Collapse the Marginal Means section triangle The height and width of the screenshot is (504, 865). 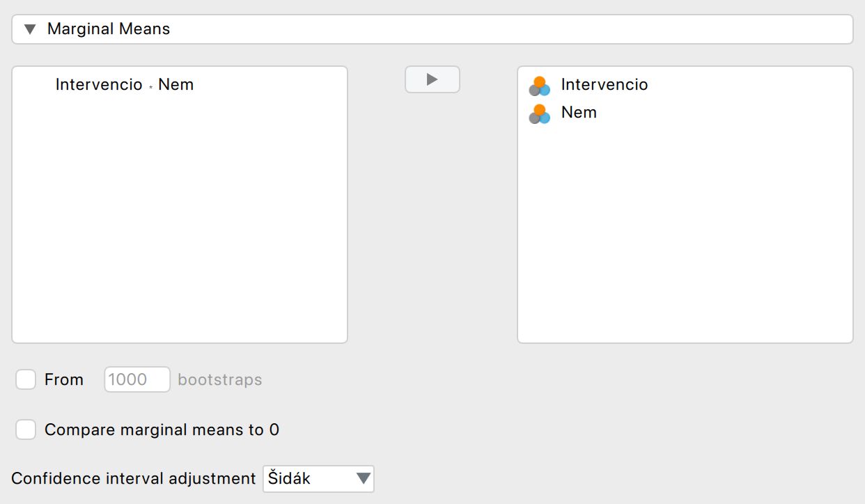pyautogui.click(x=30, y=29)
